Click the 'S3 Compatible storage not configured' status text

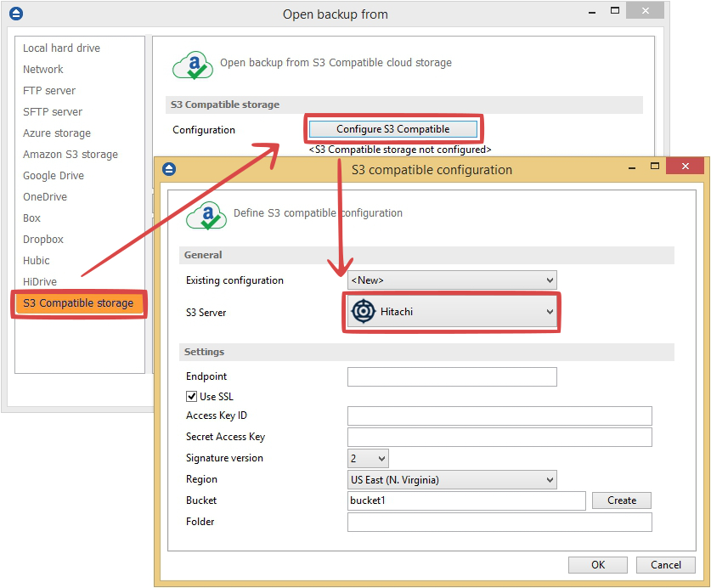coord(400,150)
